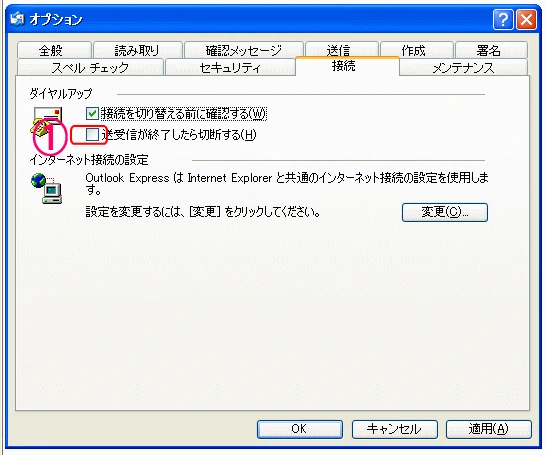Viewport: 545px width, 455px height.
Task: Click the title bar help question-mark button
Action: 503,19
